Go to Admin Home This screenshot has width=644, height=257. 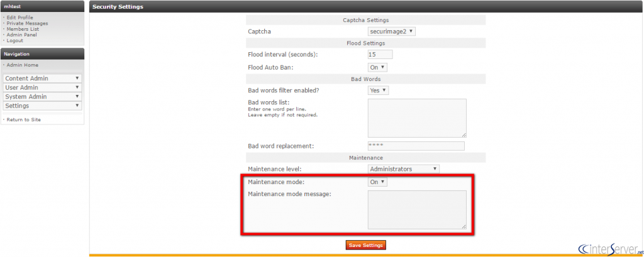click(x=22, y=65)
